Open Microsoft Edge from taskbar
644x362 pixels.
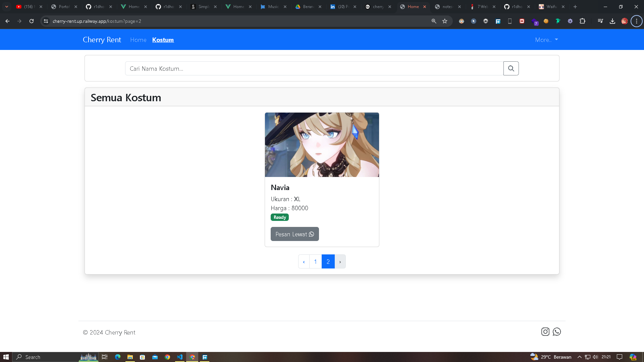pos(117,357)
